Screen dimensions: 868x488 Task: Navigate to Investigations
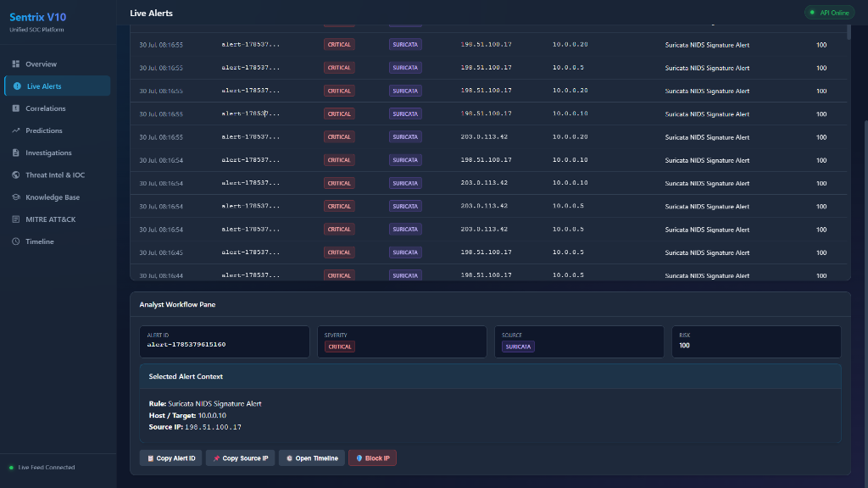tap(57, 152)
